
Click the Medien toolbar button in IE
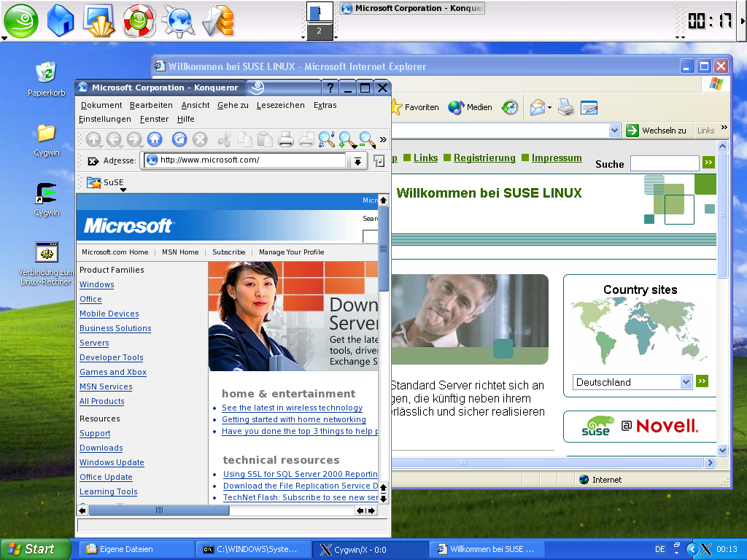(x=471, y=107)
